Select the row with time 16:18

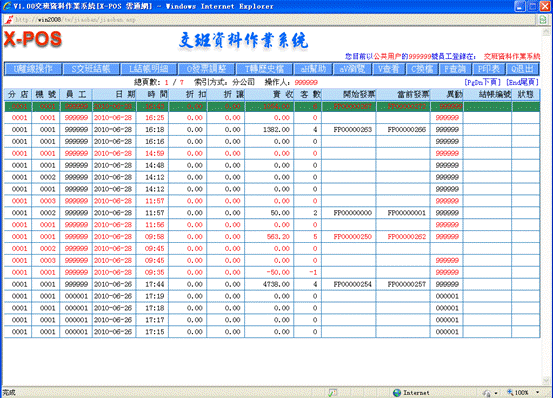tap(272, 129)
